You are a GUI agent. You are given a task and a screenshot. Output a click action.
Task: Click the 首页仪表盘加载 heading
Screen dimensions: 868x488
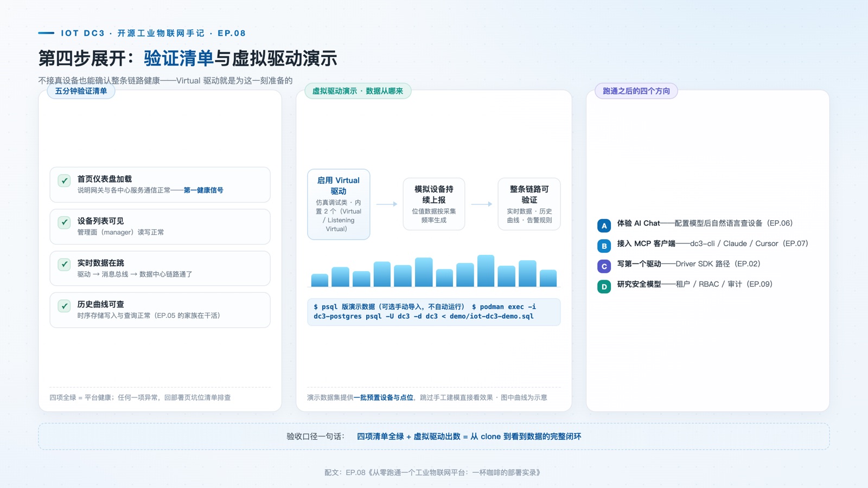105,179
